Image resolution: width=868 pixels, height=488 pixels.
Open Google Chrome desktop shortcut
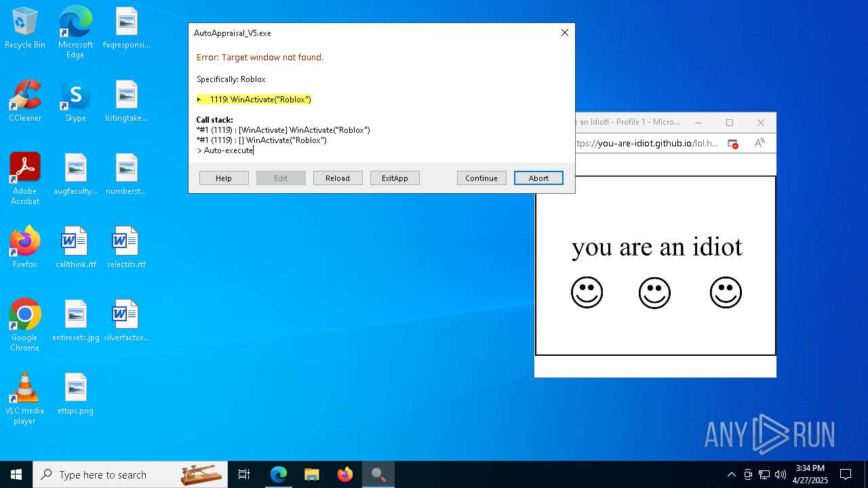[25, 325]
